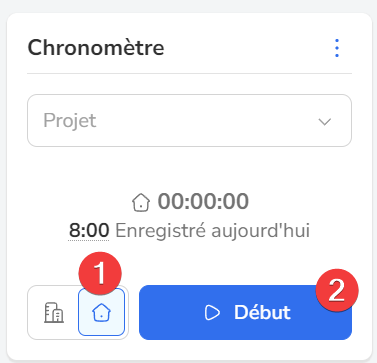
Task: Click the house icon beside the timer
Action: pyautogui.click(x=141, y=203)
